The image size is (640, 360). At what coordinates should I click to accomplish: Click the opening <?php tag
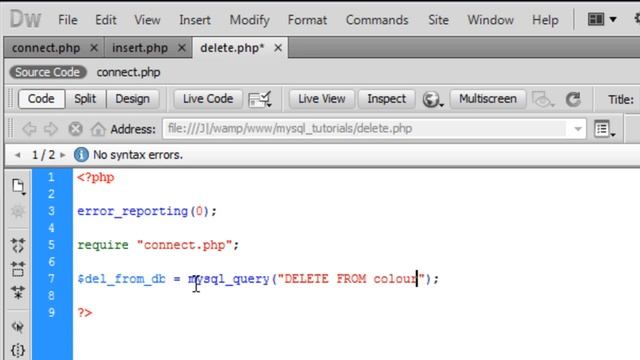tap(96, 178)
